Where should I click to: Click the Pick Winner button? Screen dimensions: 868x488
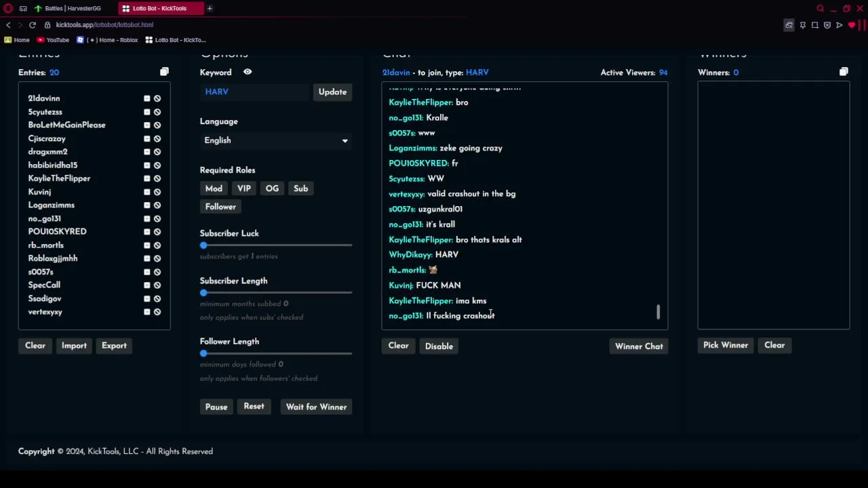726,346
